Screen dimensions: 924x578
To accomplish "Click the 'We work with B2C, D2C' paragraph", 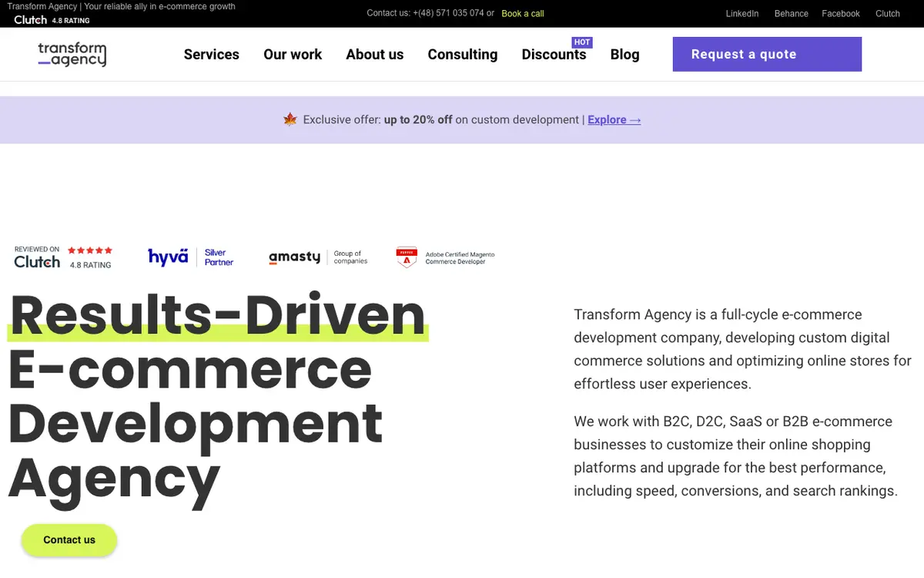I will 736,456.
